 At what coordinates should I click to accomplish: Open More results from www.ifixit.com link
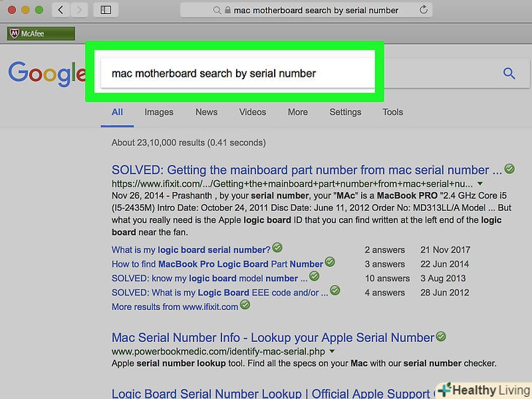point(175,307)
